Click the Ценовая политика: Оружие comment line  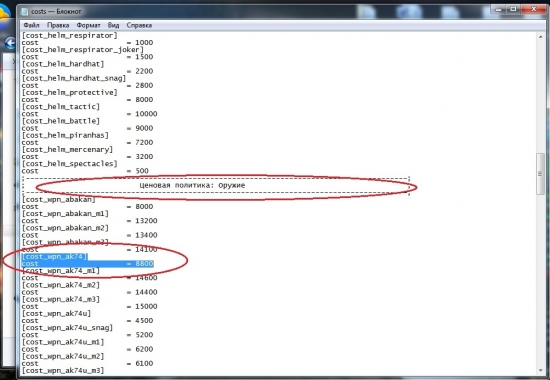click(192, 185)
